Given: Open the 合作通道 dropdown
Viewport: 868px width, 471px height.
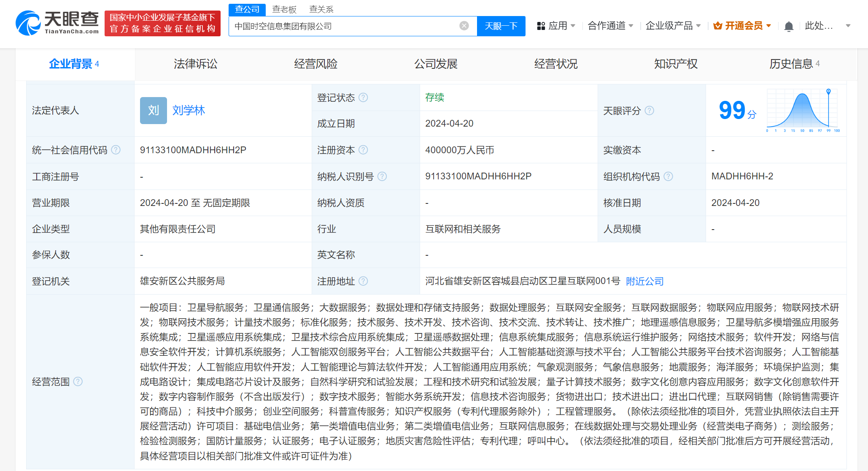Looking at the screenshot, I should pyautogui.click(x=607, y=25).
